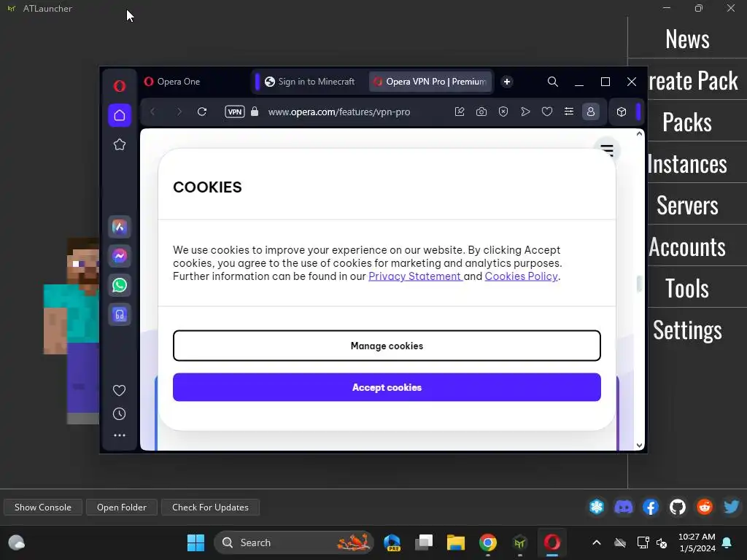Click the taskbar Search box

pyautogui.click(x=293, y=542)
